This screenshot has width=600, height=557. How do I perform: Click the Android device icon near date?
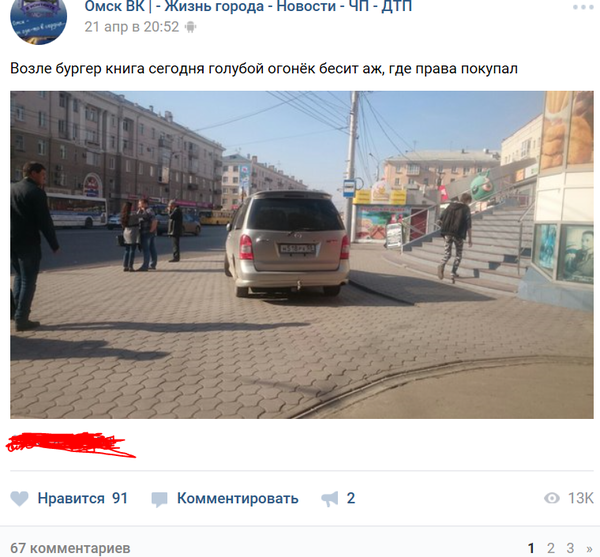pos(190,27)
